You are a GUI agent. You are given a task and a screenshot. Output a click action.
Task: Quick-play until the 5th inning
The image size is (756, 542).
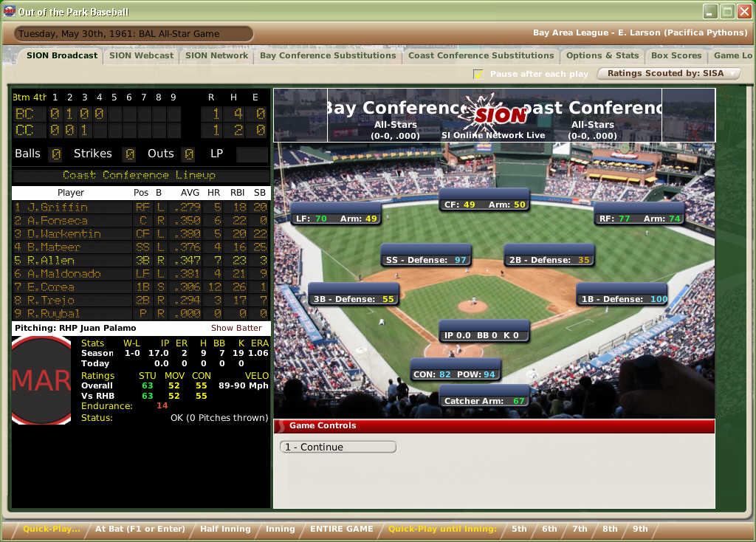click(519, 529)
